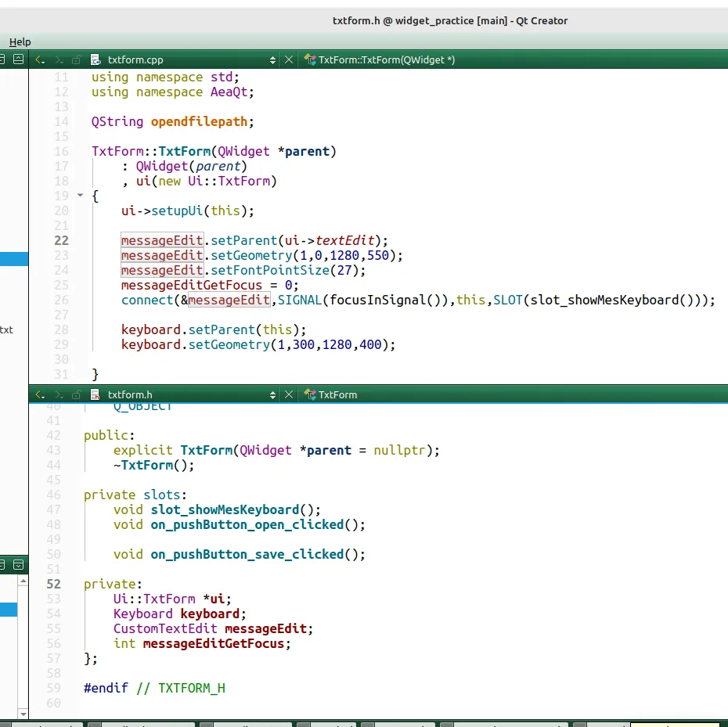This screenshot has width=728, height=727.
Task: Click the lower sidebar panel button beside line 51
Action: click(x=18, y=565)
